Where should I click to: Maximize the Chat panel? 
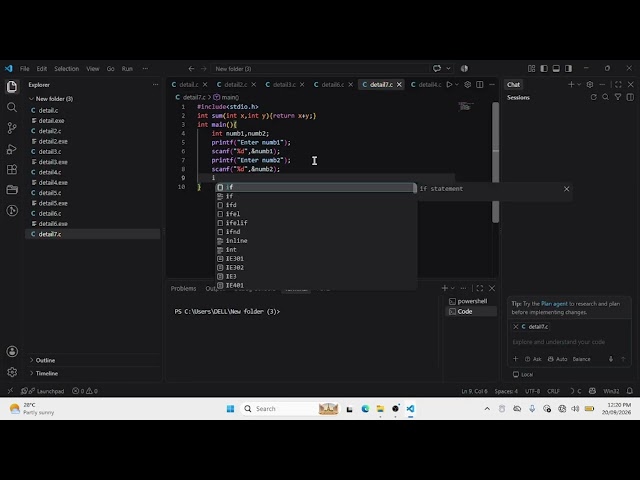[618, 84]
